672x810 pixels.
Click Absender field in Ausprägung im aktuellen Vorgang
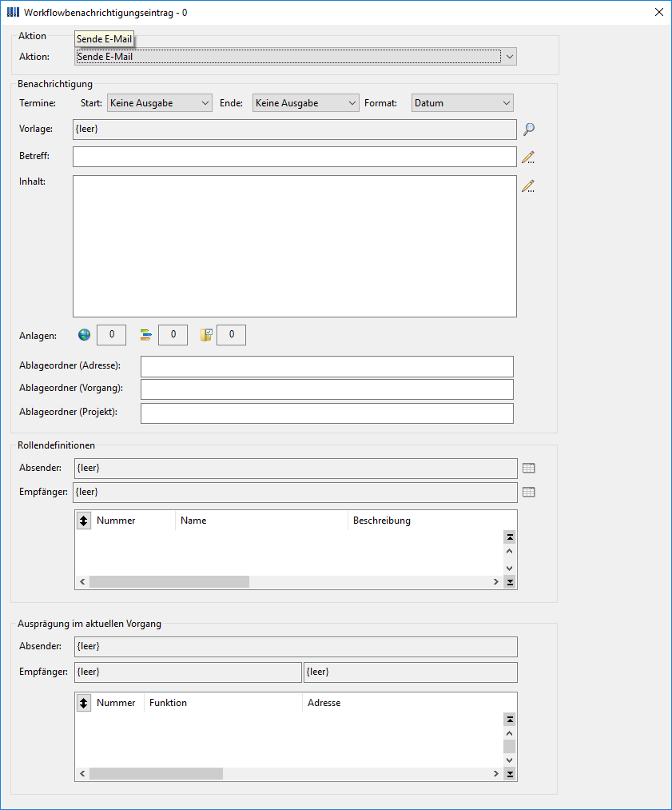[296, 646]
